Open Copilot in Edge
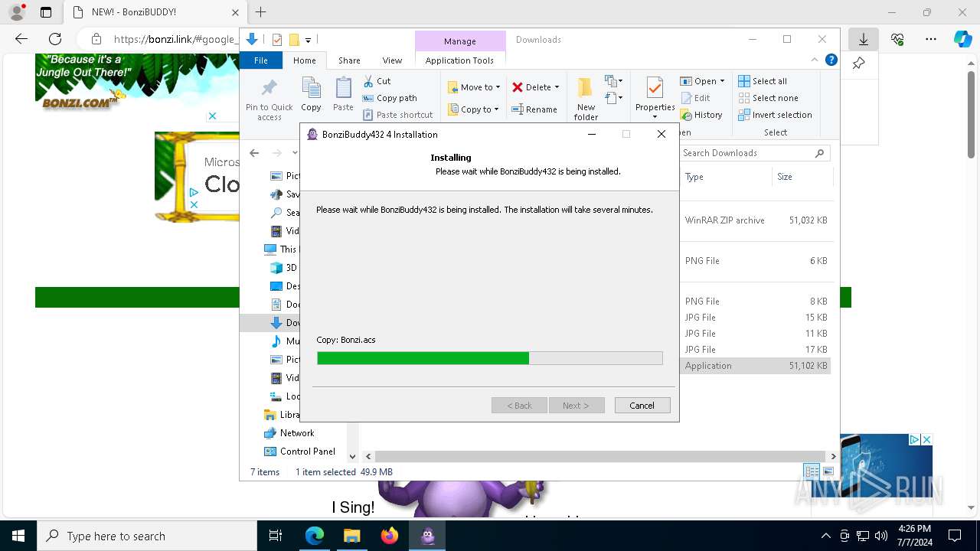Viewport: 980px width, 551px height. [962, 39]
